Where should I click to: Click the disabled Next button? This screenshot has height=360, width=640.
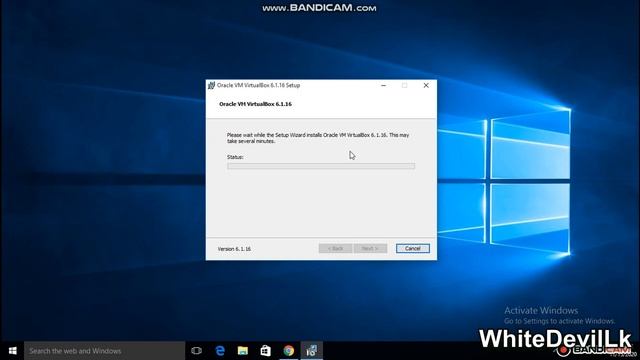click(370, 248)
